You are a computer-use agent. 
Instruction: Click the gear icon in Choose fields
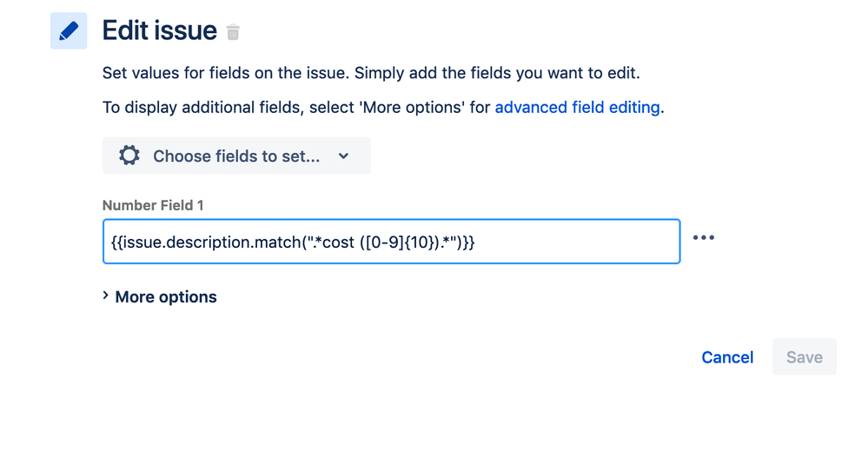coord(129,156)
